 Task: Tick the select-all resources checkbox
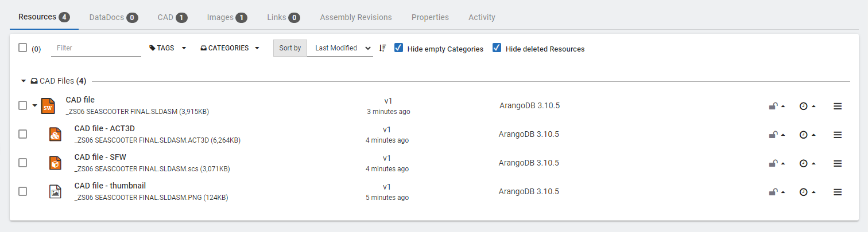[23, 48]
